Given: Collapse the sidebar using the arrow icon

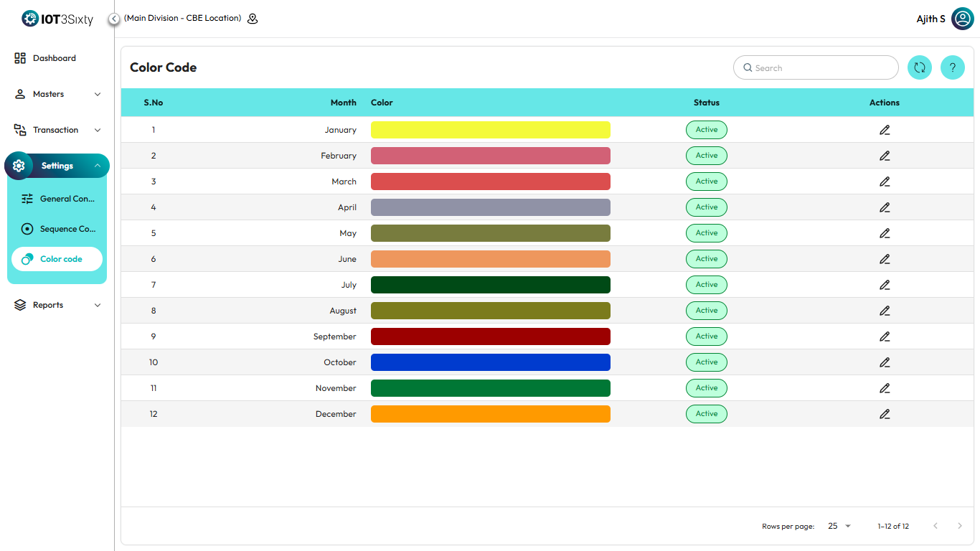Looking at the screenshot, I should point(114,19).
